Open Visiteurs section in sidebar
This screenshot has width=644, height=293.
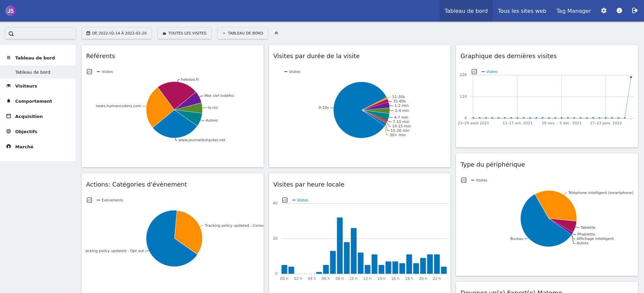coord(26,86)
